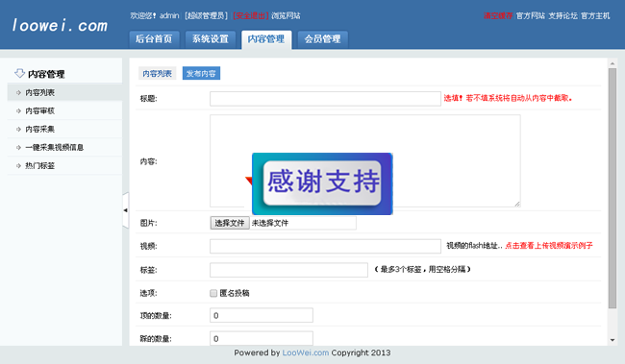The height and width of the screenshot is (364, 625).
Task: Click inside the 内容 text area
Action: [x=365, y=161]
